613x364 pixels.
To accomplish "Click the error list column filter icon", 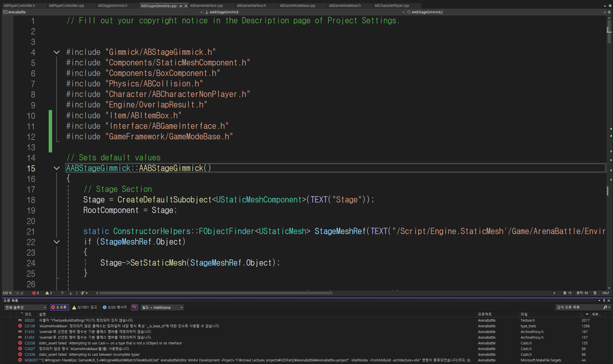I will (x=21, y=314).
